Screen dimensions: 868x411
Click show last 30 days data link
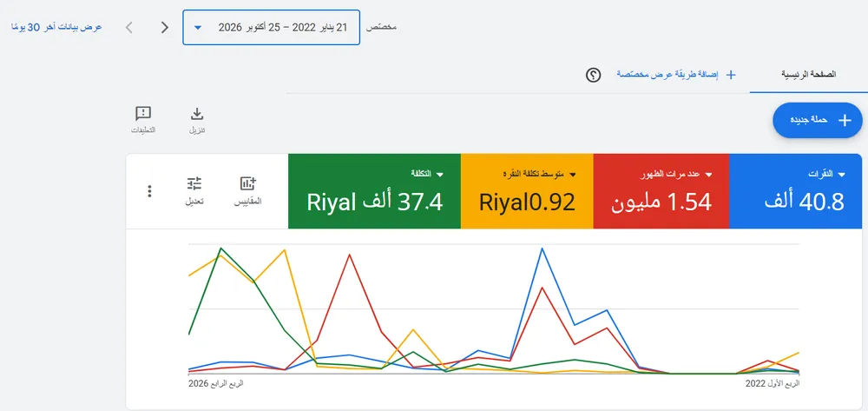(57, 27)
